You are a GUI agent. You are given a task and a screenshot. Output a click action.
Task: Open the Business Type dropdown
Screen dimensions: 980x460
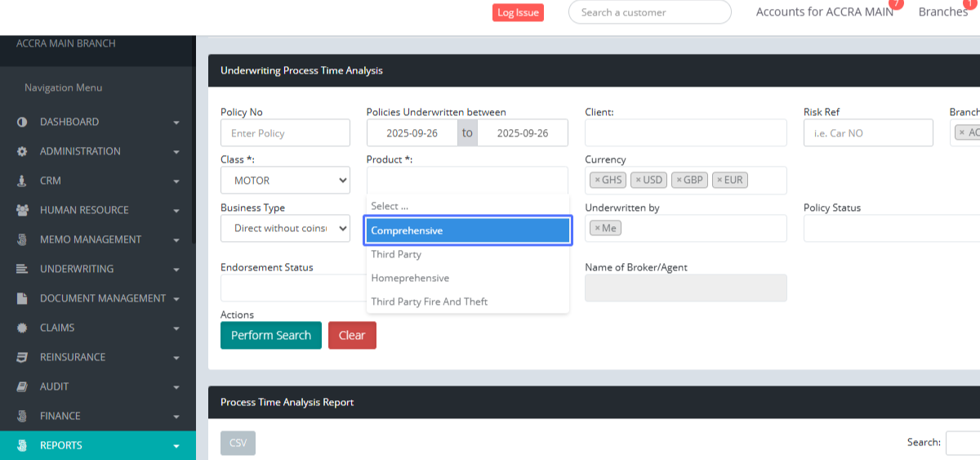click(x=285, y=228)
